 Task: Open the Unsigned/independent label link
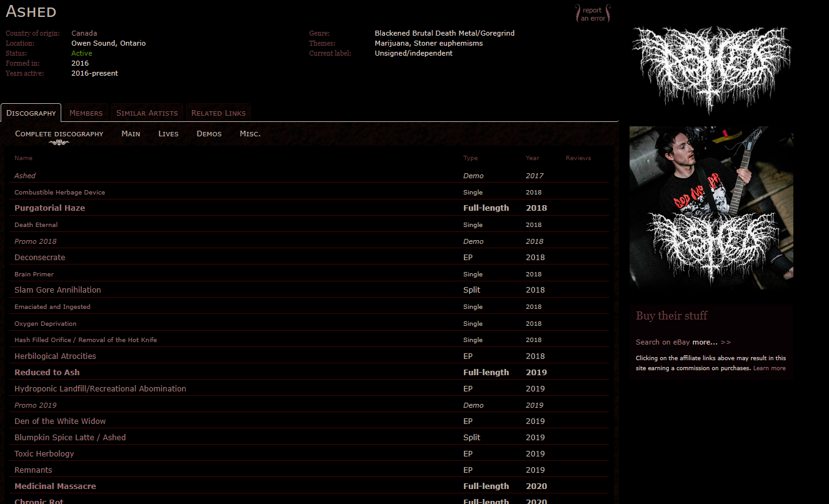(x=413, y=53)
